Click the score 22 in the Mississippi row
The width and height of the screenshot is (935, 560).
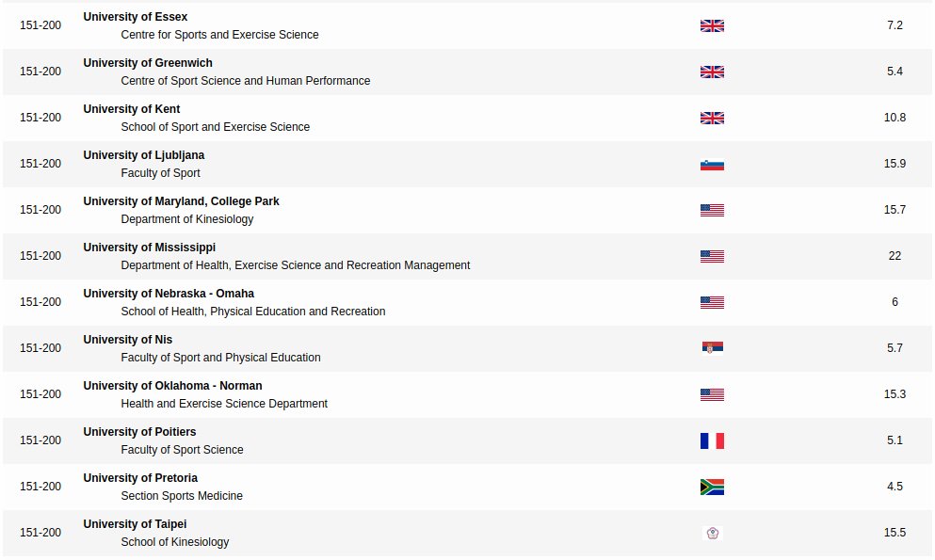click(x=895, y=256)
